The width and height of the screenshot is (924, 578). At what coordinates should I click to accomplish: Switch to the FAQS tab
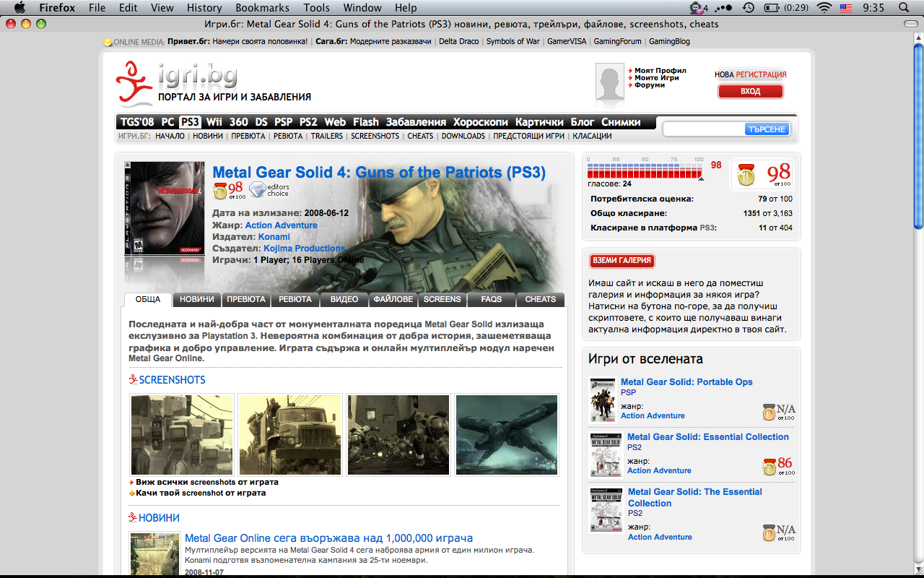pos(492,299)
